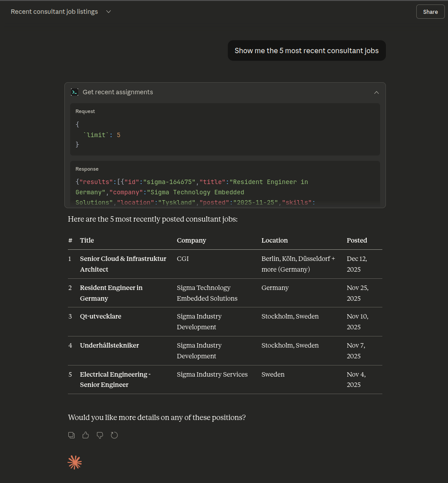This screenshot has height=483, width=448.
Task: Give thumbs down feedback on the response
Action: 100,435
